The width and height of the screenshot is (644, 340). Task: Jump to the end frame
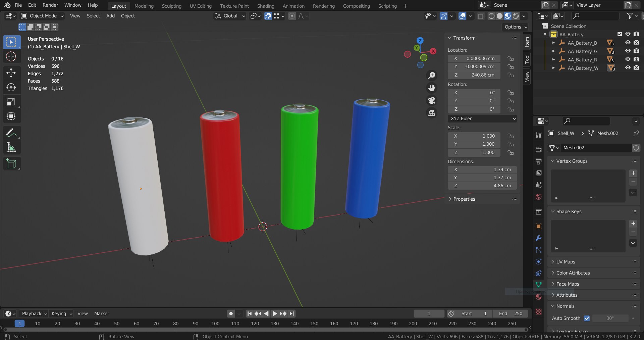click(292, 313)
